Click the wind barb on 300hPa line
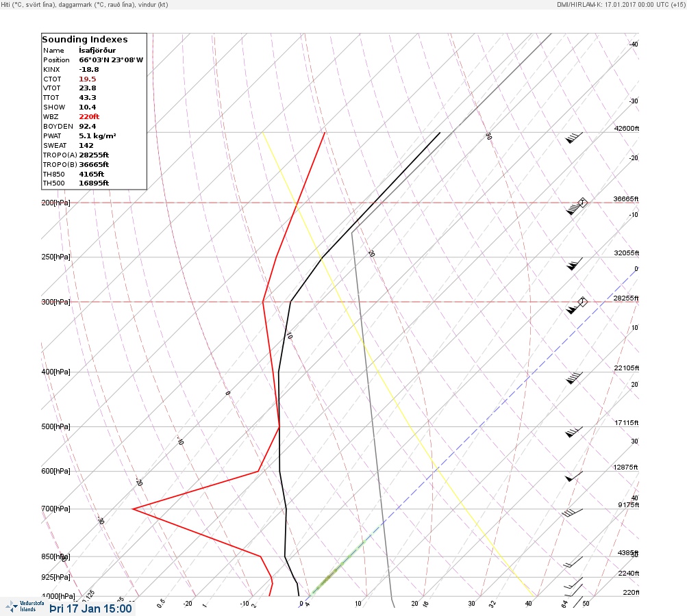Screen dimensions: 687x616 click(575, 308)
